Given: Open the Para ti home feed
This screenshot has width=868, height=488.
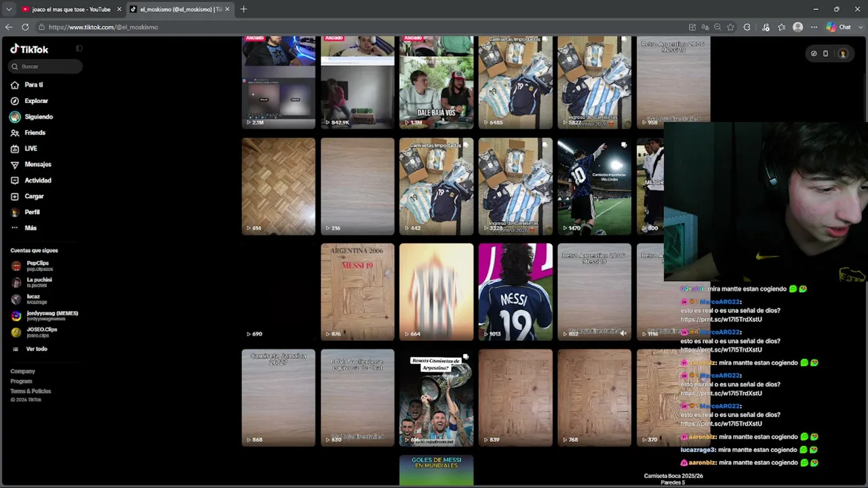Looking at the screenshot, I should point(26,85).
